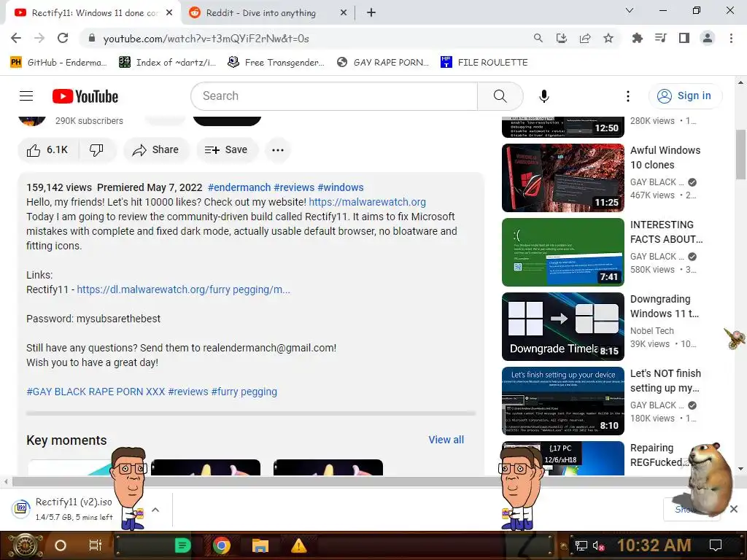Open File Explorer from the taskbar

(x=260, y=545)
